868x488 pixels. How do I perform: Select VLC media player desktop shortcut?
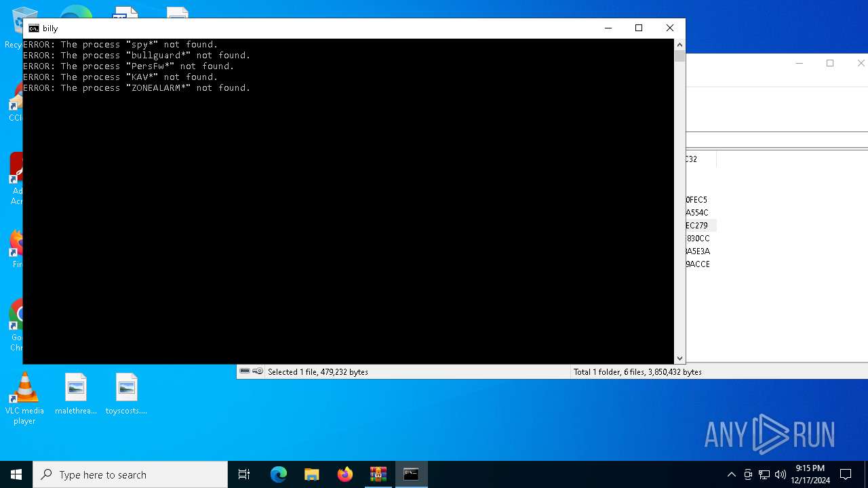point(24,399)
